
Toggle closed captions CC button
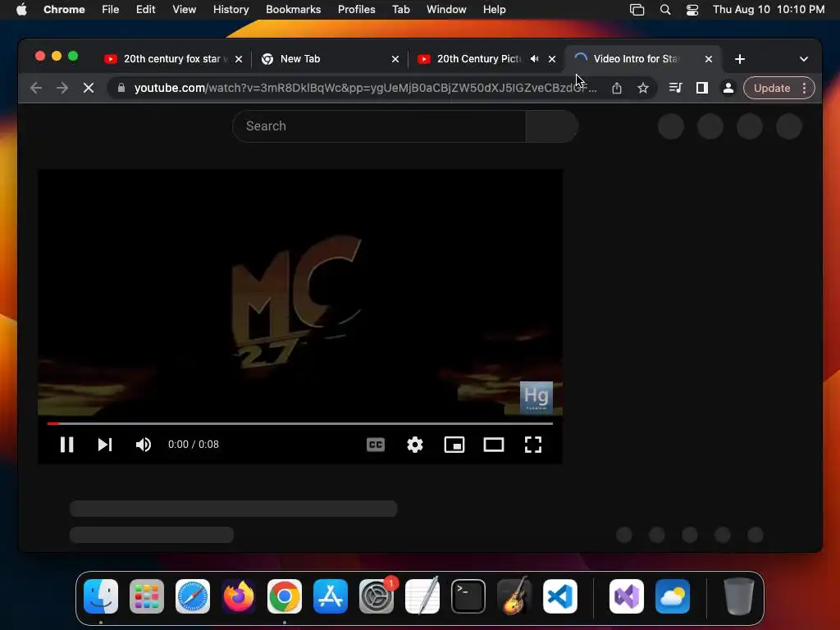[376, 445]
